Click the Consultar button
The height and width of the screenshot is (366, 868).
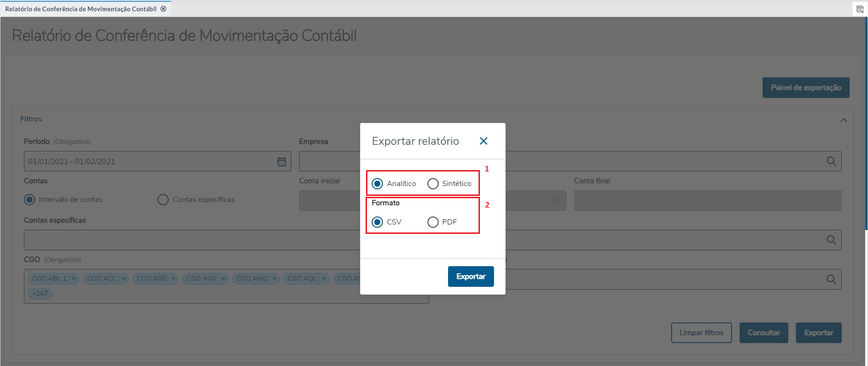pos(763,333)
